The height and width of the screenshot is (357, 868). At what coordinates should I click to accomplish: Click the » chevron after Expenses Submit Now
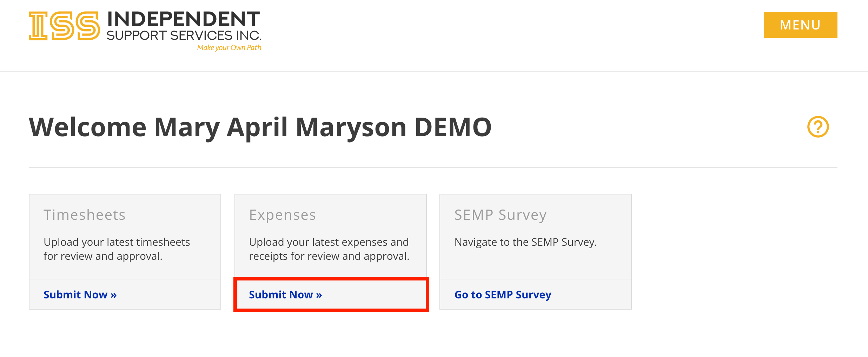(x=319, y=295)
